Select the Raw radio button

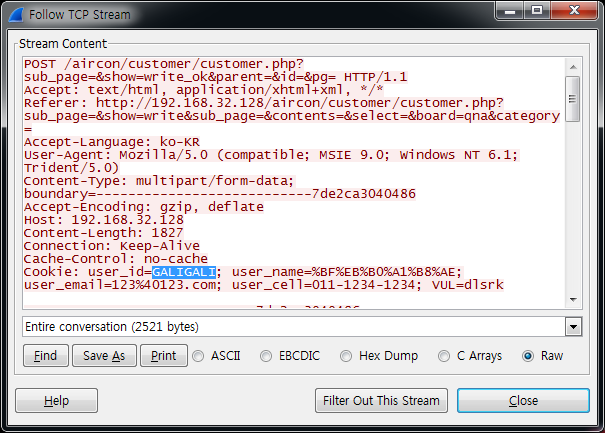click(528, 356)
